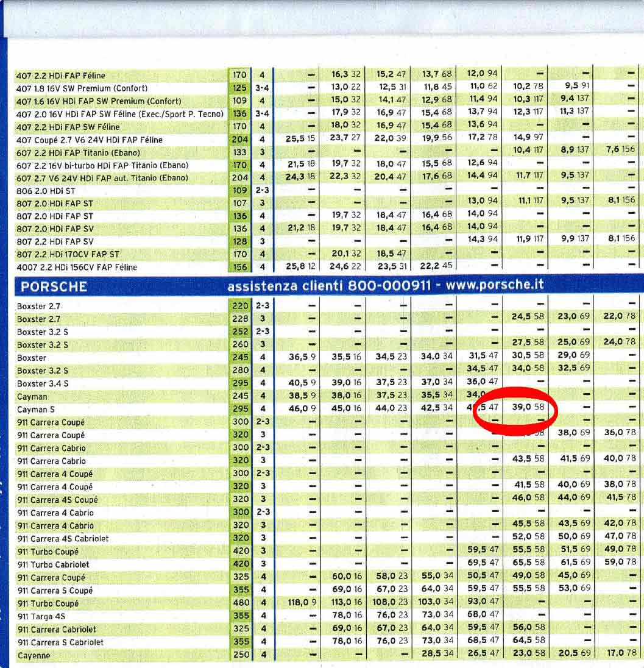Click the 40,5 9 value in Boxster 3.4 S row
644x668 pixels.
point(302,383)
